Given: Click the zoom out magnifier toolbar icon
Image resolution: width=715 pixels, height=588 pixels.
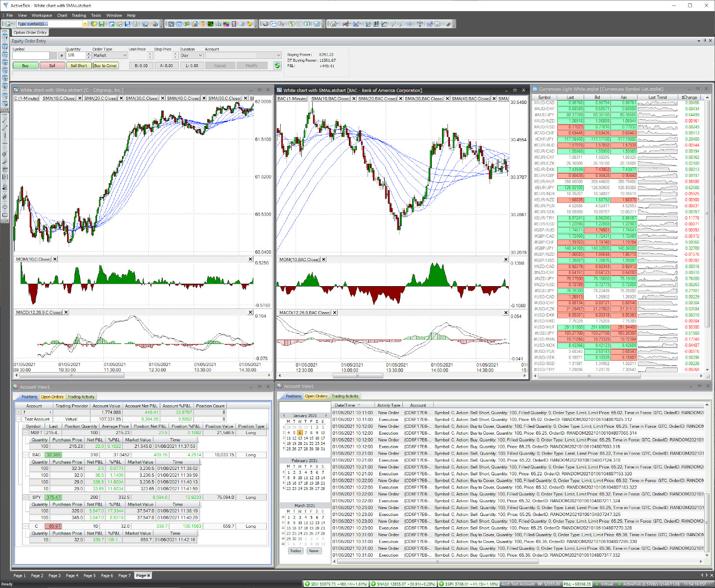Looking at the screenshot, I should tap(402, 24).
